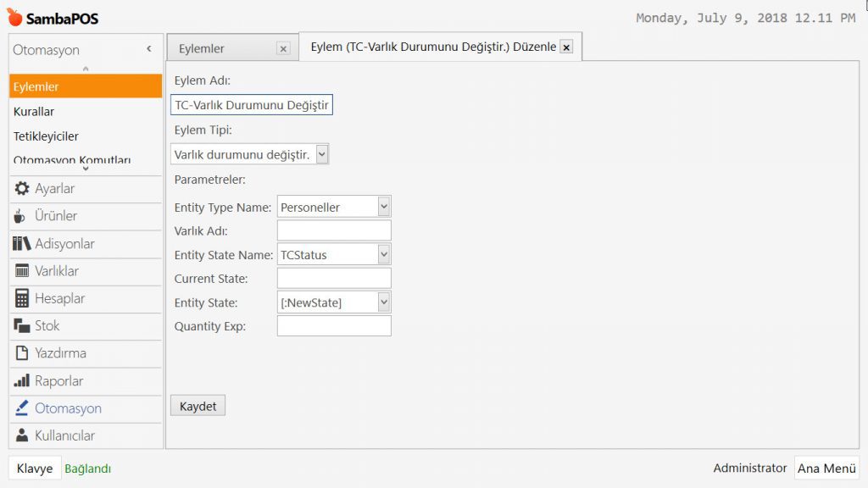The image size is (868, 488).
Task: Open the Entity State dropdown arrow
Action: coord(383,302)
